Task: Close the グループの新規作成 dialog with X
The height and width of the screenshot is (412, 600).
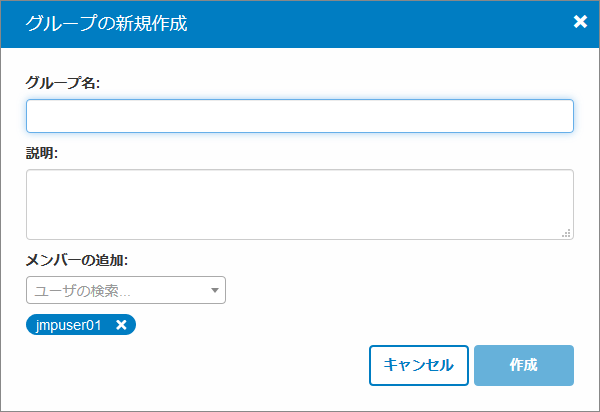Action: [580, 22]
